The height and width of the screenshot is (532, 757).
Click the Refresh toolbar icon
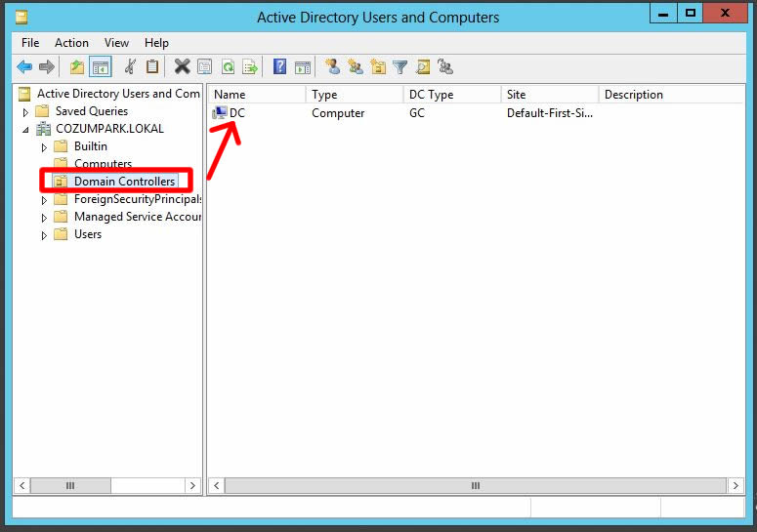pyautogui.click(x=228, y=67)
